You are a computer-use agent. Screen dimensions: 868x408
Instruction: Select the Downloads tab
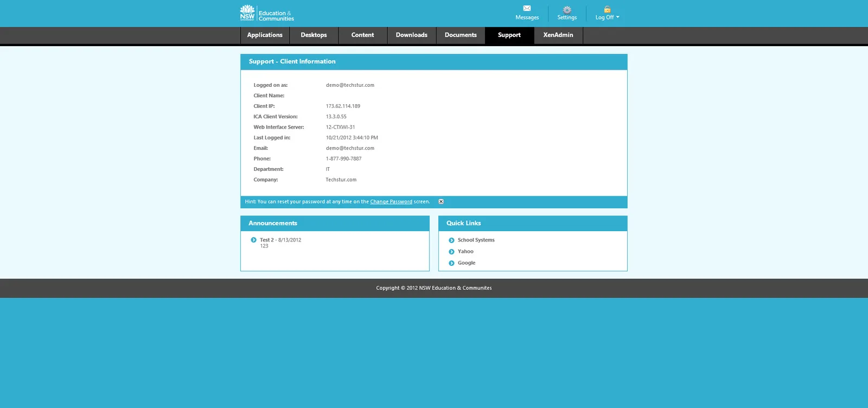(412, 35)
